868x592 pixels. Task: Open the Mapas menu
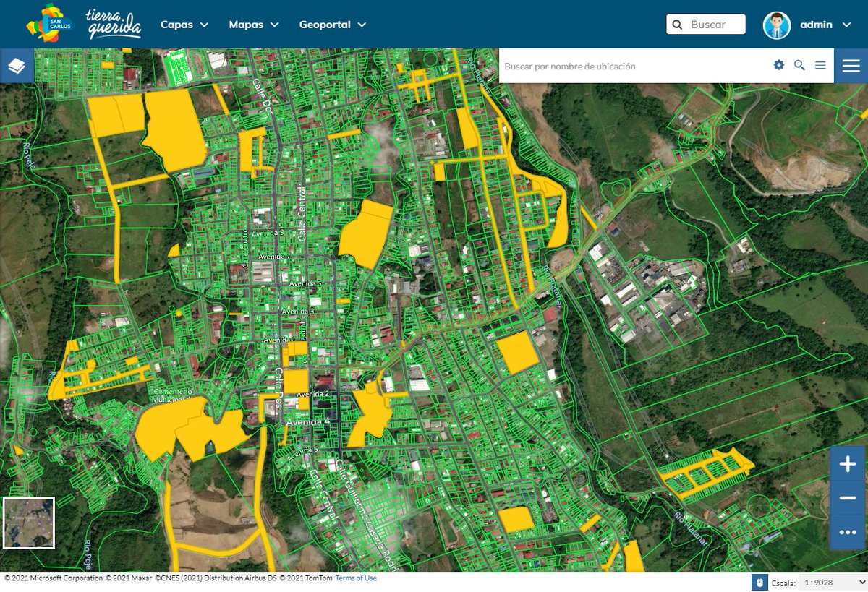pos(254,25)
